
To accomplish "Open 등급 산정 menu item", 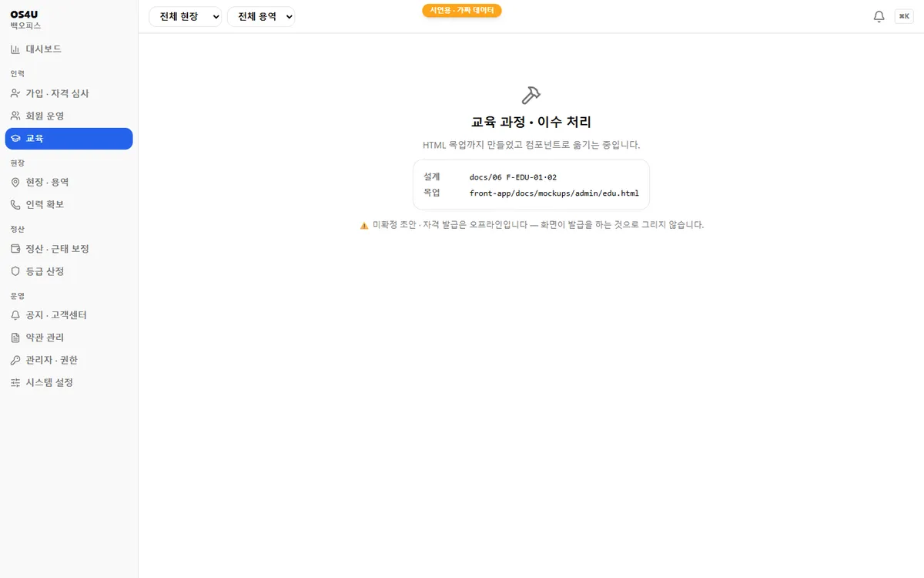I will tap(69, 271).
